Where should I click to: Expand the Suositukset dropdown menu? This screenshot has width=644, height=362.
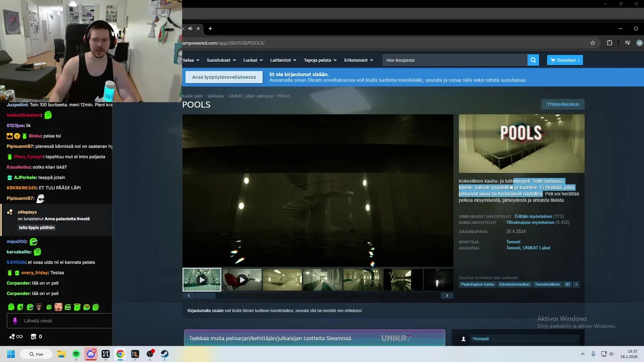(221, 60)
